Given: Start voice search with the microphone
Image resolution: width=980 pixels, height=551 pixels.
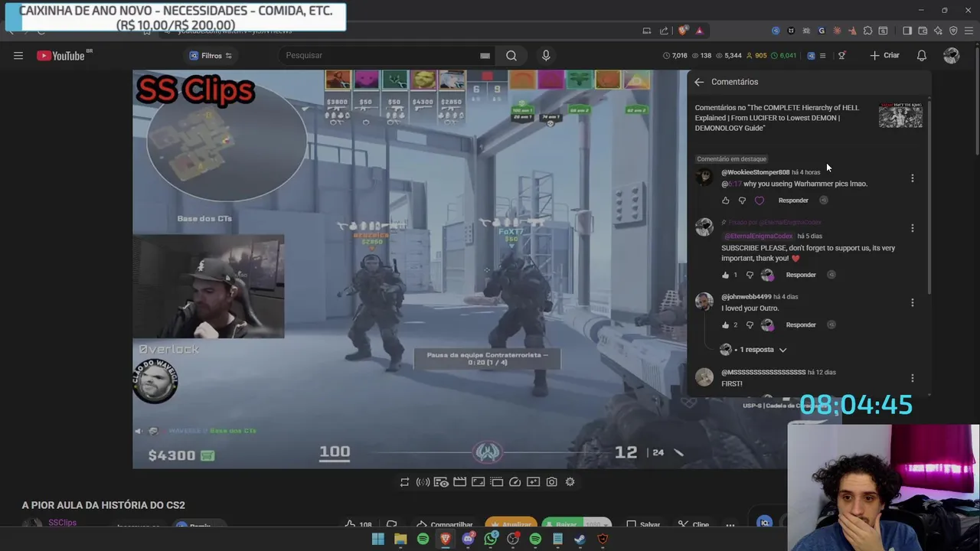Looking at the screenshot, I should (x=546, y=55).
